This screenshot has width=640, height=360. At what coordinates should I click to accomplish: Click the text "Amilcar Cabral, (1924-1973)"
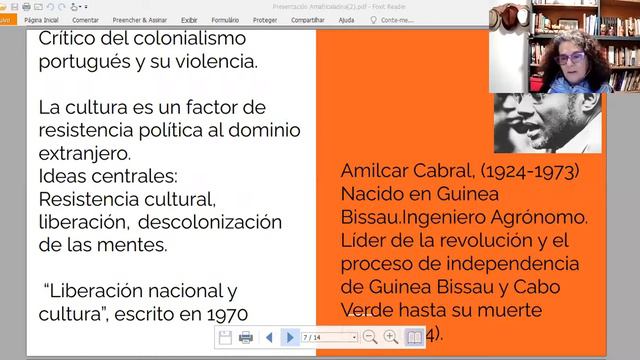click(x=460, y=171)
